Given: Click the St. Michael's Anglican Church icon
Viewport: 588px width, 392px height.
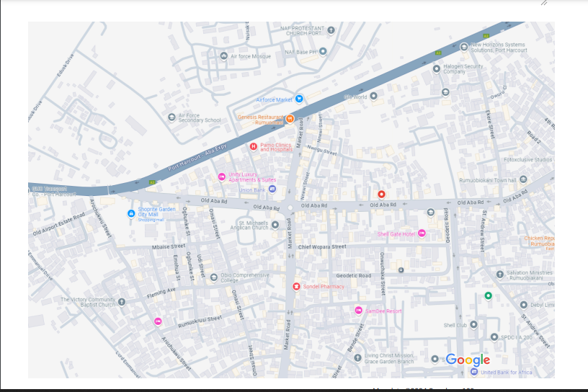Looking at the screenshot, I should point(274,226).
